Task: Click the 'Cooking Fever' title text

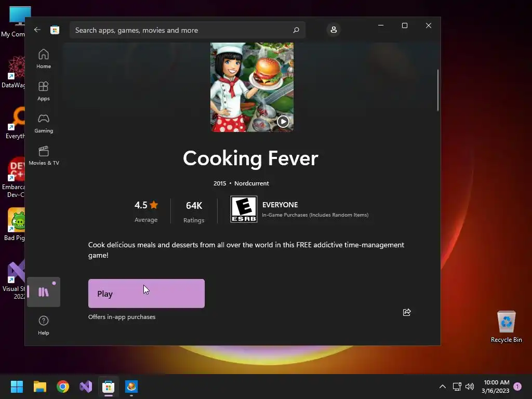Action: click(x=250, y=158)
